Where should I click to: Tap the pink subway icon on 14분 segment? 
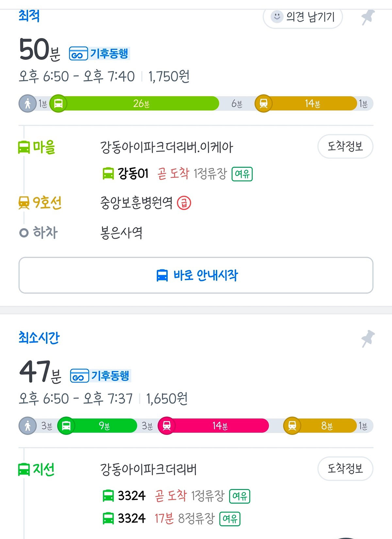[x=167, y=426]
